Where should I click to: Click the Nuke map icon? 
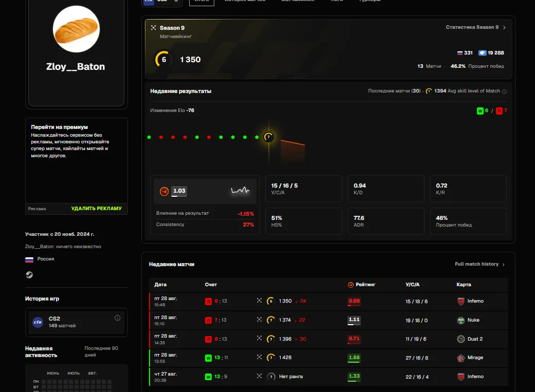pos(460,321)
